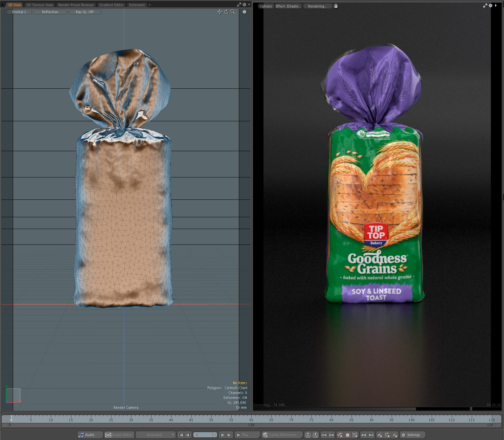504x440 pixels.
Task: Add a new viewport tab with plus
Action: [150, 5]
